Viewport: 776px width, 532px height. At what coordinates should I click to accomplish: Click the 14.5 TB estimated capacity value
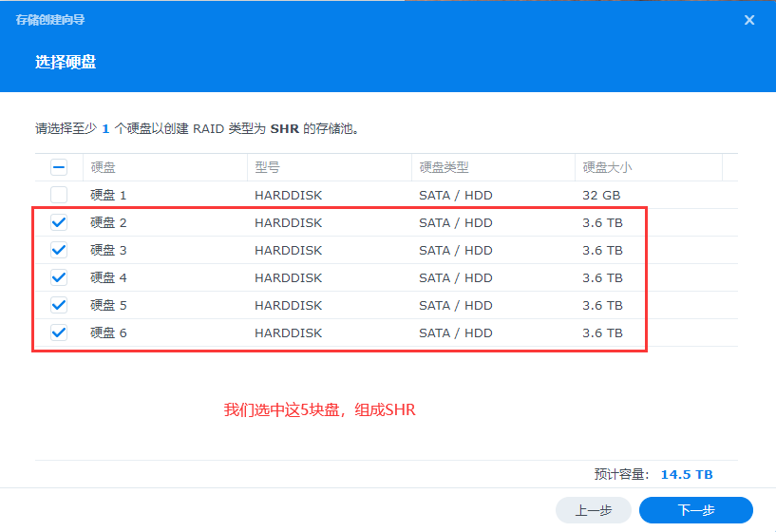click(687, 474)
